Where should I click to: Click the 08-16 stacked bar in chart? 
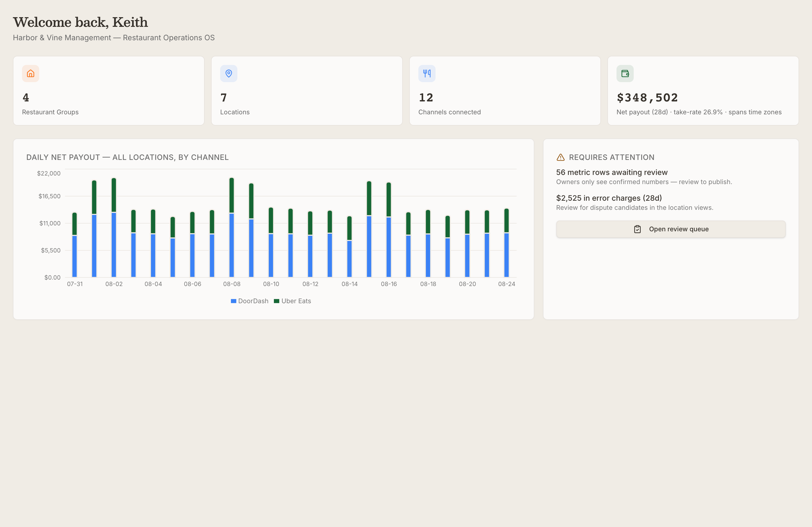[389, 230]
